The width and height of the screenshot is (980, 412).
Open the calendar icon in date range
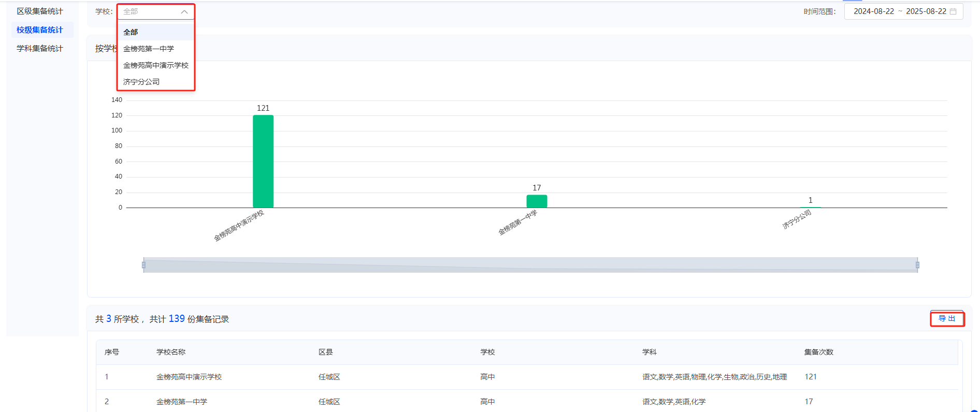point(953,11)
